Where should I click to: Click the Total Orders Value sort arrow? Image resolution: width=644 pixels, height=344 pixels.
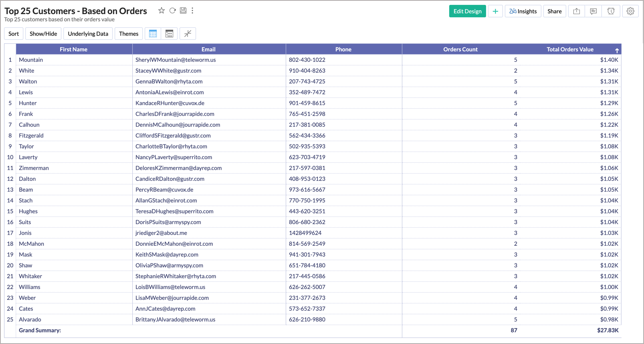coord(617,50)
